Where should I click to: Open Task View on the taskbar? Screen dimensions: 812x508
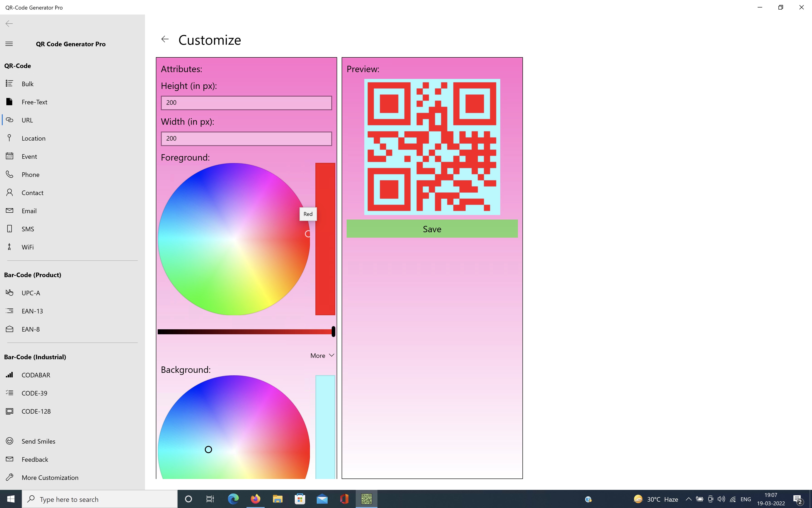[x=210, y=499]
